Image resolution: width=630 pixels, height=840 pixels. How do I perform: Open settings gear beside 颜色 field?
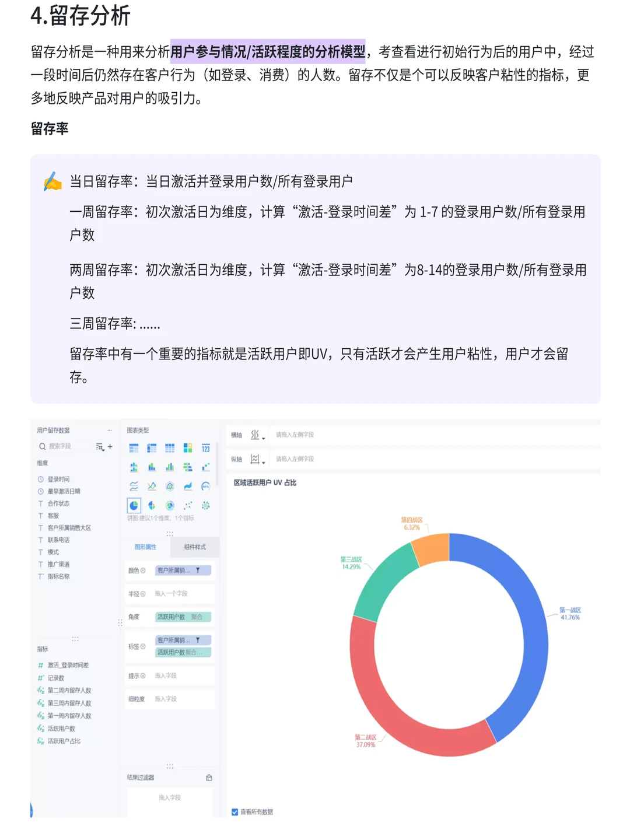coord(143,570)
